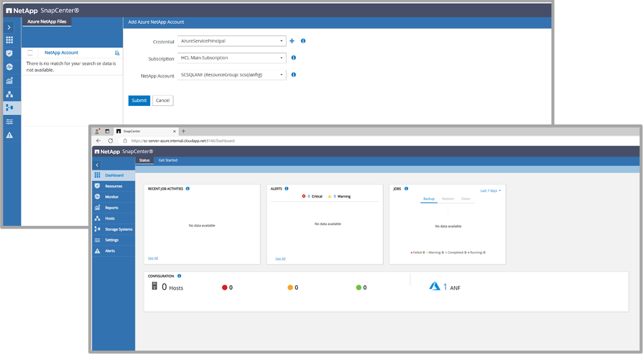Filter alerts by Warning
Screen dimensions: 644x355
339,196
